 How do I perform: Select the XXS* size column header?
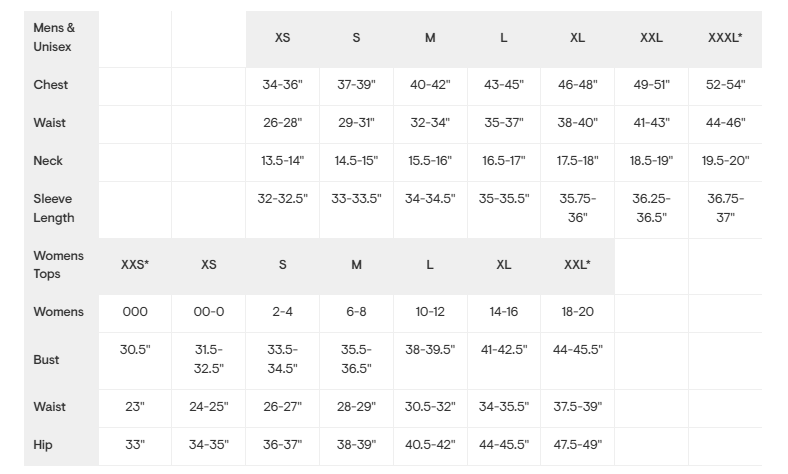135,265
